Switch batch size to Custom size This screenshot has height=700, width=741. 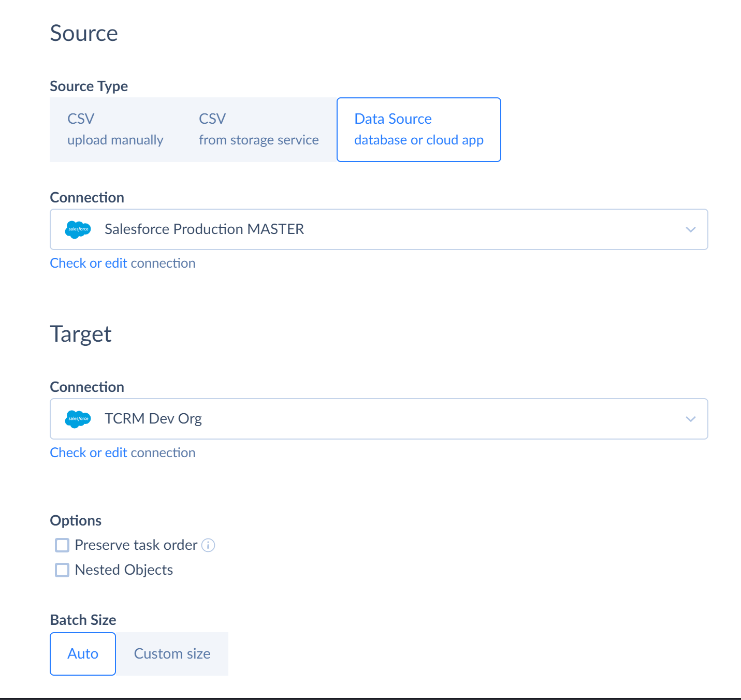[172, 653]
